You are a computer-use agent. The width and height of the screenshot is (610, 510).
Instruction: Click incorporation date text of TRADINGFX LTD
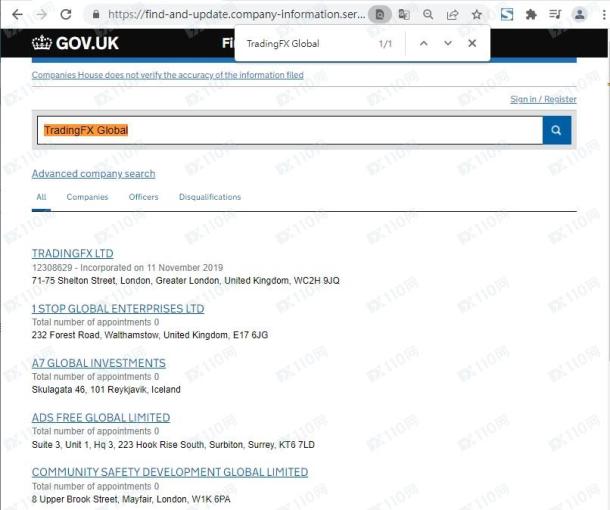point(151,268)
